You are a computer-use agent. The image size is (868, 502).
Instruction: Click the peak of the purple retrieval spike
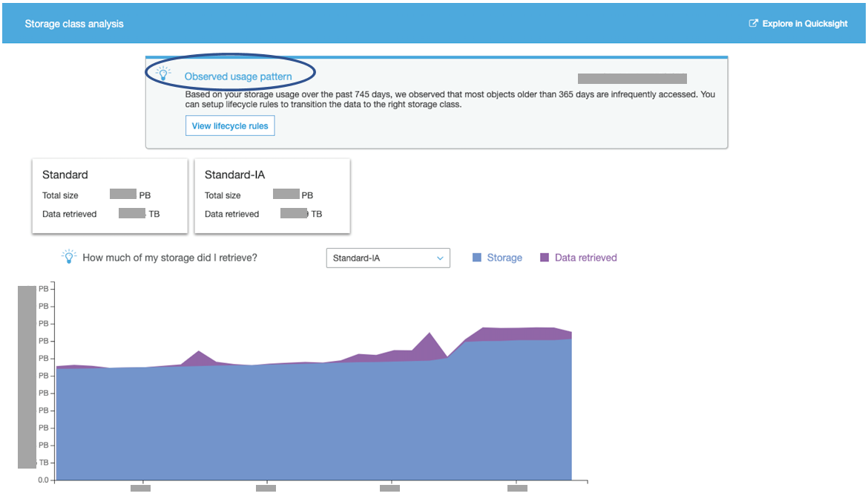428,334
